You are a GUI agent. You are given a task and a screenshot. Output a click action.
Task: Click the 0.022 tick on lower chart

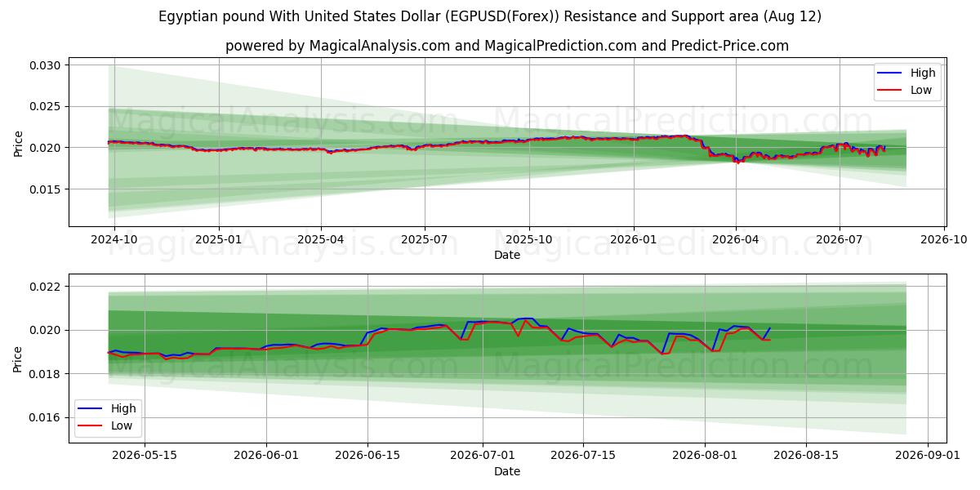pyautogui.click(x=46, y=287)
